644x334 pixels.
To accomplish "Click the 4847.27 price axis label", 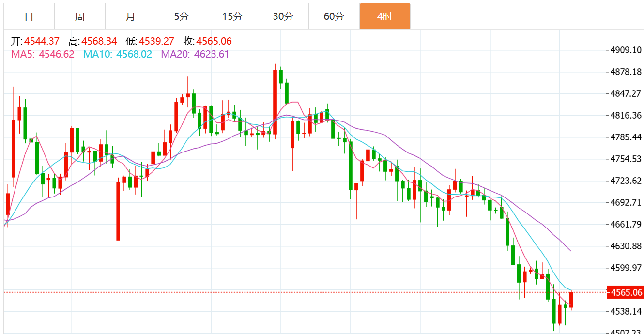I will pos(626,94).
